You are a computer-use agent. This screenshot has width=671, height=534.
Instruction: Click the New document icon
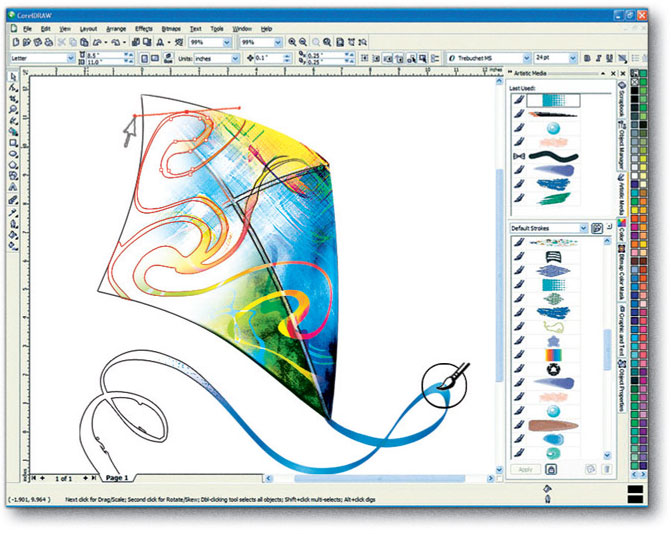pyautogui.click(x=16, y=42)
